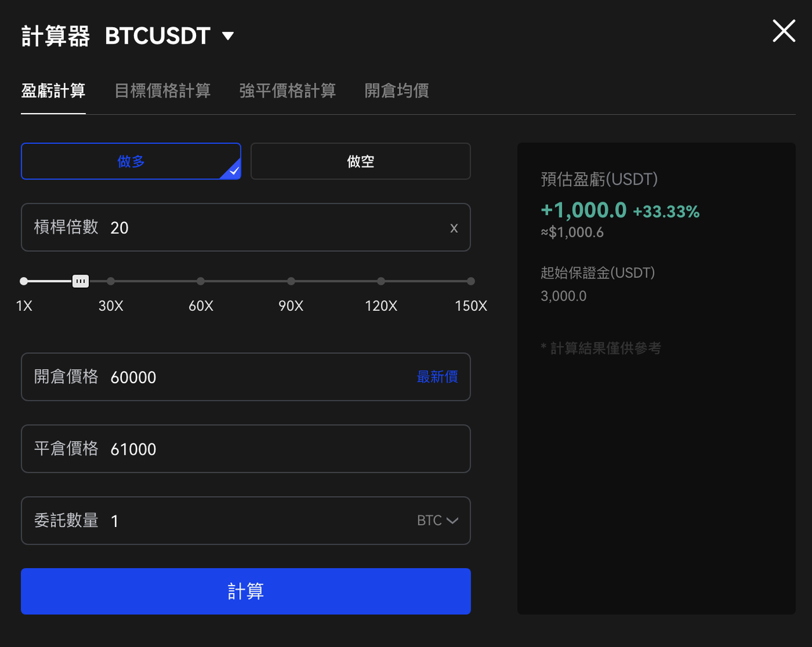This screenshot has width=812, height=647.
Task: Select the 做多 (long) option
Action: (x=131, y=161)
